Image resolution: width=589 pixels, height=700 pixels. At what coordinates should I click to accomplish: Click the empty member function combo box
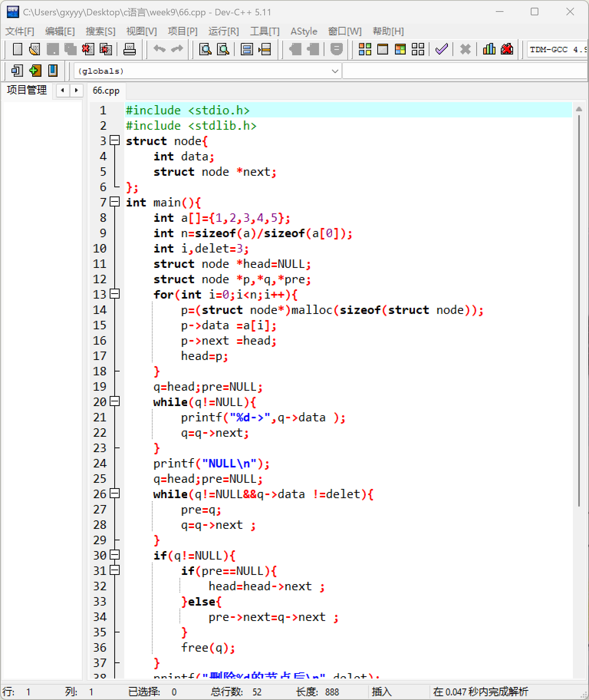point(465,71)
